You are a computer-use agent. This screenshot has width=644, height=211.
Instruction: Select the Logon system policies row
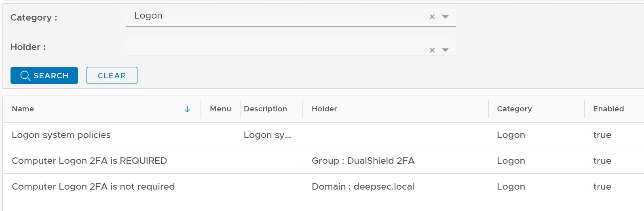[61, 135]
